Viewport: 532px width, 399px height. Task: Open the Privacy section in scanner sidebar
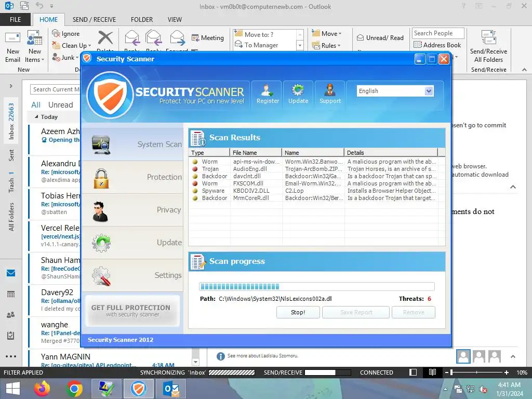pos(132,210)
